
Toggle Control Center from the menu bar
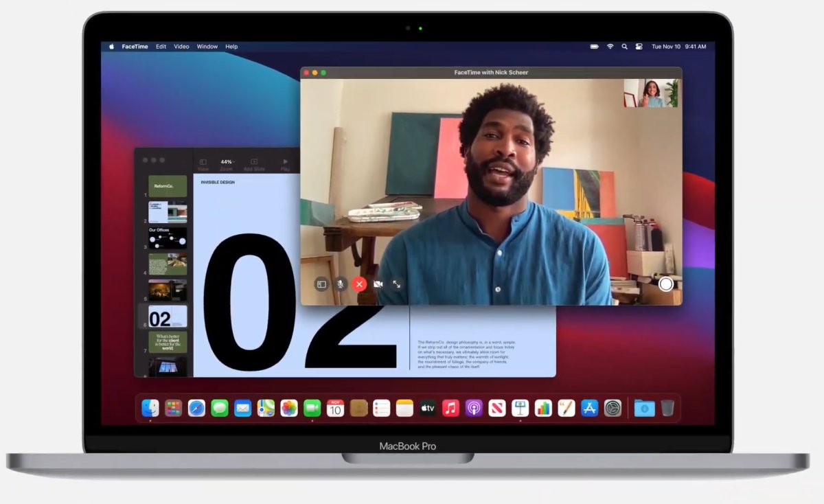point(639,46)
